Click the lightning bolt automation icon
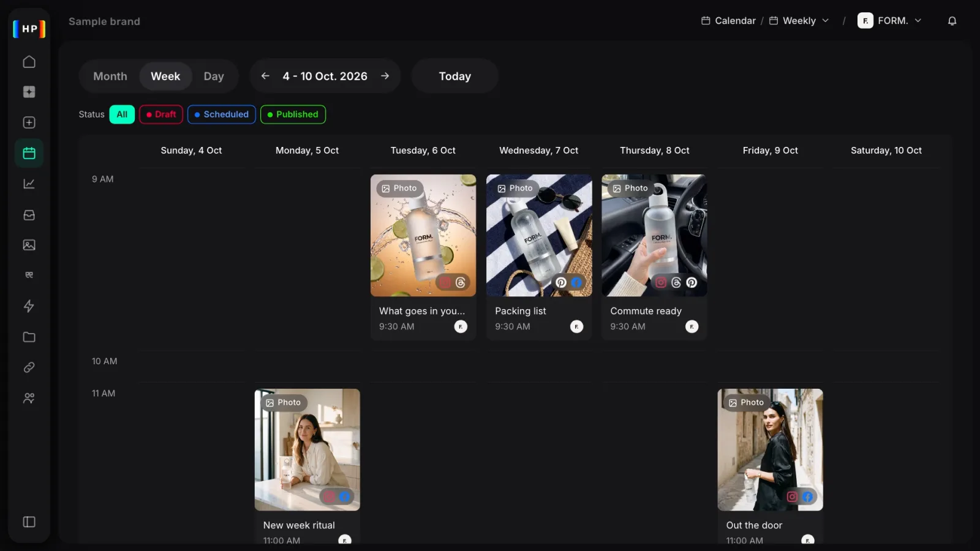 pyautogui.click(x=29, y=306)
